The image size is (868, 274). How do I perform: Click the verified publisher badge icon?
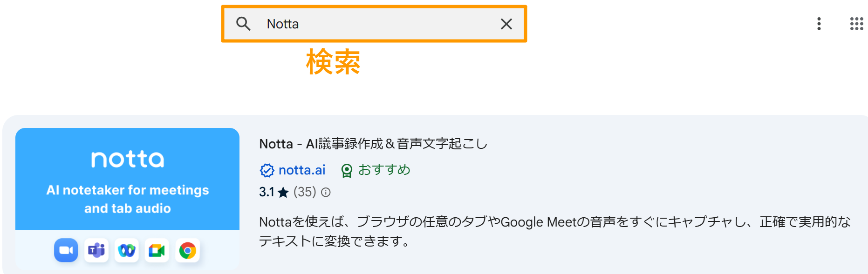click(267, 170)
